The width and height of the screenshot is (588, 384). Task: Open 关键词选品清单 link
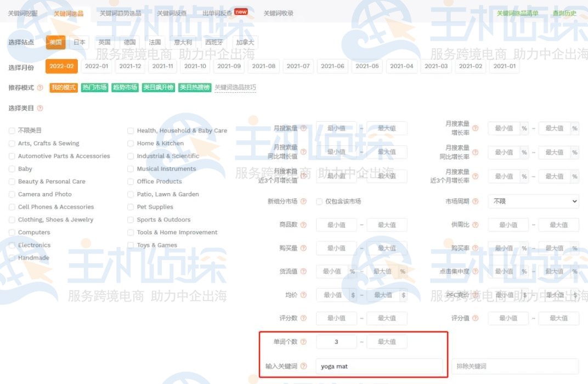click(517, 14)
